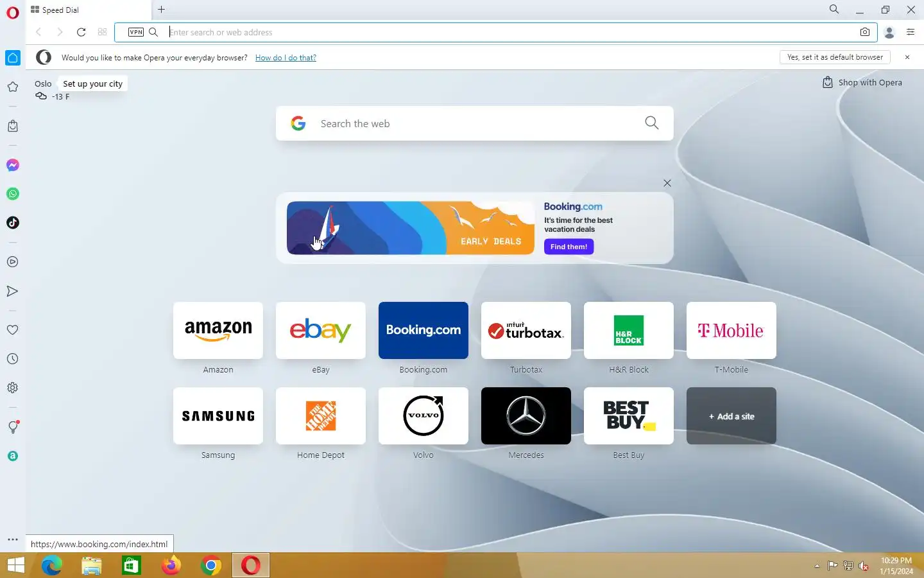Click the Google Search the web box

(475, 123)
